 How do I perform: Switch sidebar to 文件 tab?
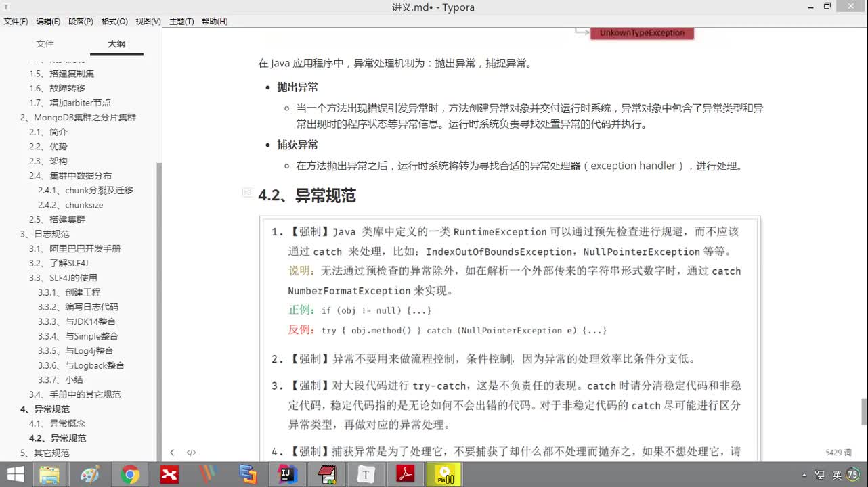[45, 44]
